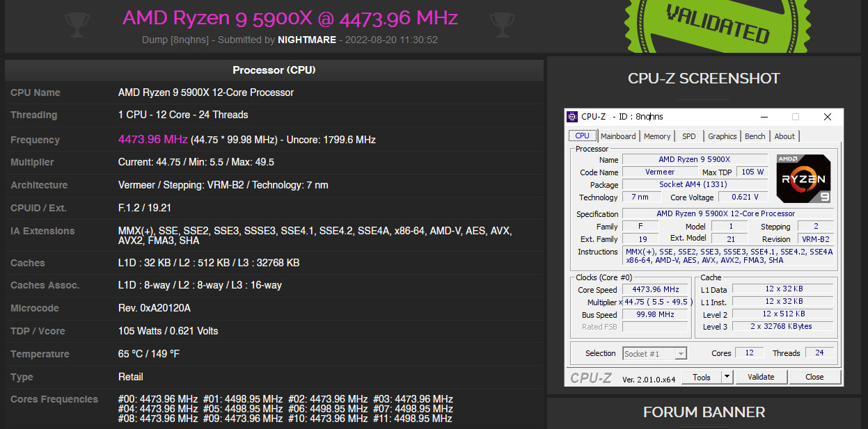This screenshot has width=868, height=429.
Task: Click the pink 4473.96 MHz frequency value
Action: (x=152, y=139)
